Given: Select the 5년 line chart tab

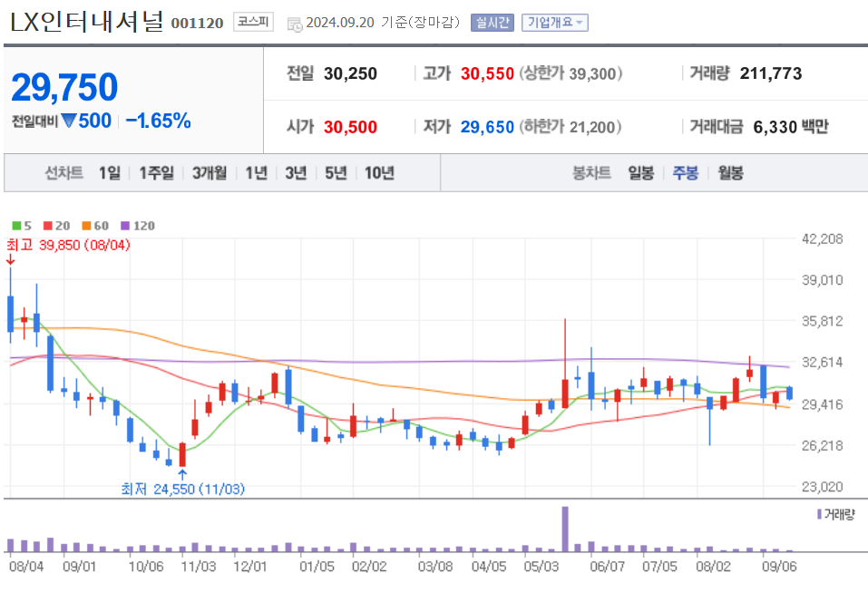Looking at the screenshot, I should tap(336, 173).
